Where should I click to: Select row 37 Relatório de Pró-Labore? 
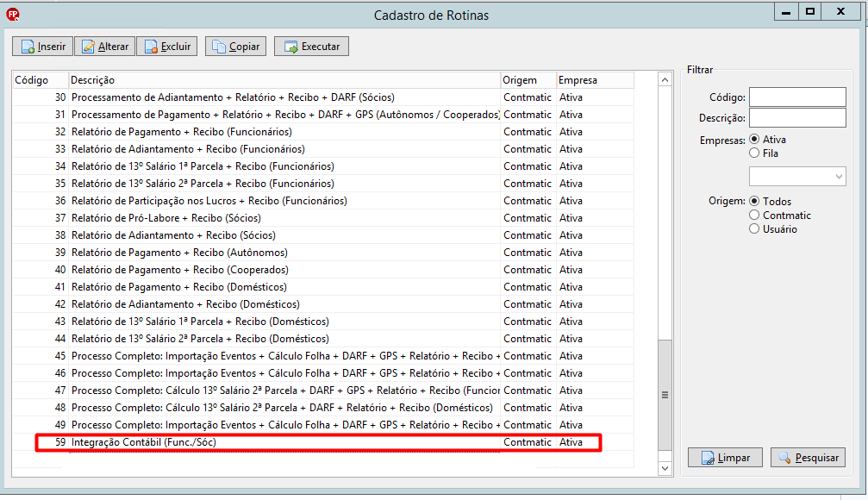point(323,217)
